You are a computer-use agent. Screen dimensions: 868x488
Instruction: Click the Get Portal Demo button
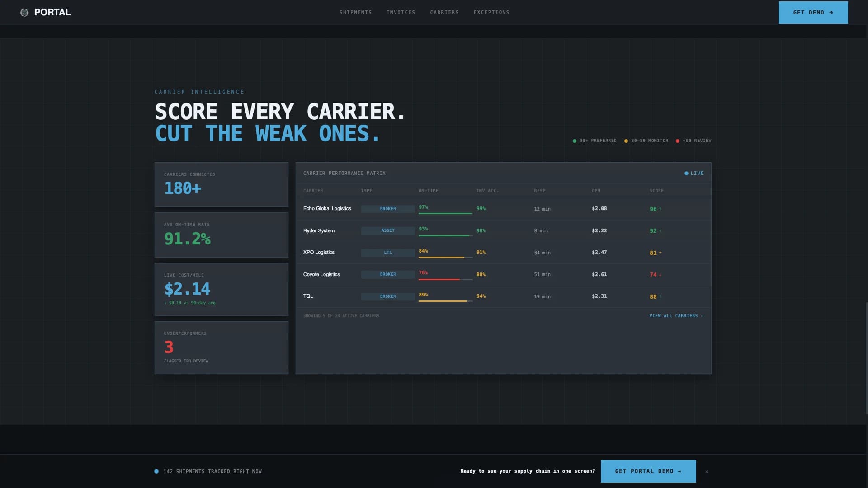click(x=648, y=471)
